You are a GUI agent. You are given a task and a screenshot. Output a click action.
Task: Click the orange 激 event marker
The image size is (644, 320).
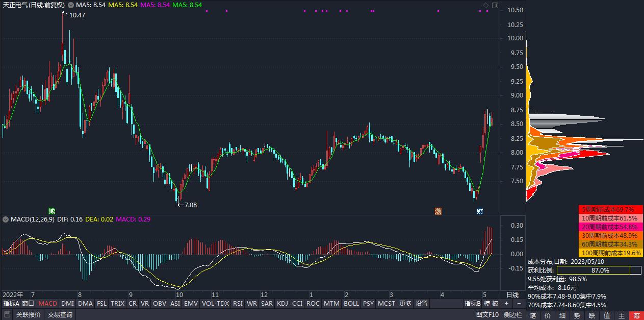438,211
